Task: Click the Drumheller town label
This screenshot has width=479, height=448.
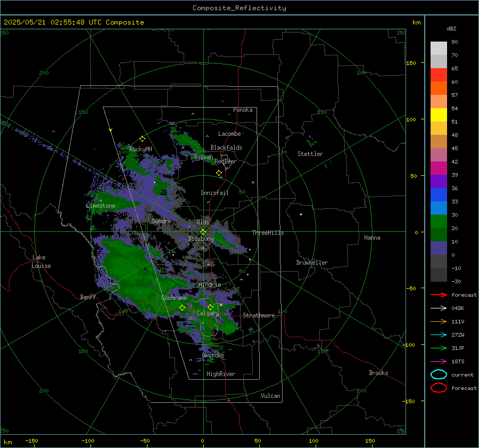Action: point(312,263)
